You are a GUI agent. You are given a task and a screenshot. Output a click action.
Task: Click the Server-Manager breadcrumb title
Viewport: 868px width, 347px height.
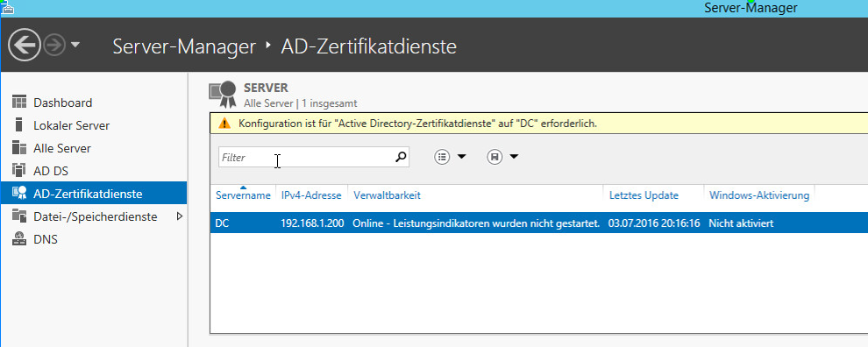[184, 46]
